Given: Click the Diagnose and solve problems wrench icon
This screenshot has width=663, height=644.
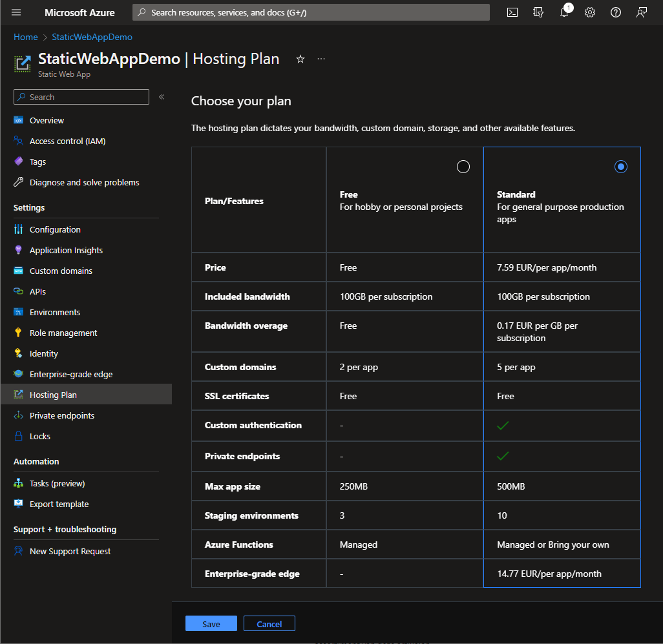Looking at the screenshot, I should (x=18, y=182).
